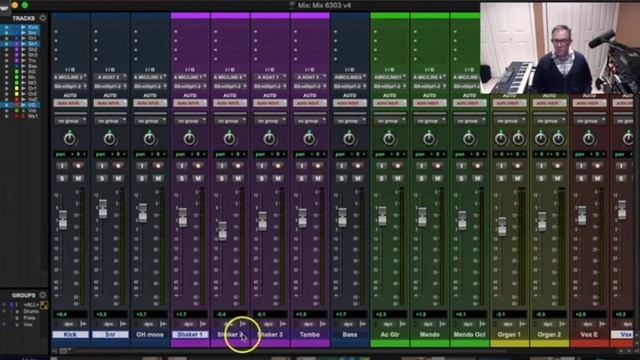Click the Tambo track name button
This screenshot has width=640, height=360.
tap(310, 335)
